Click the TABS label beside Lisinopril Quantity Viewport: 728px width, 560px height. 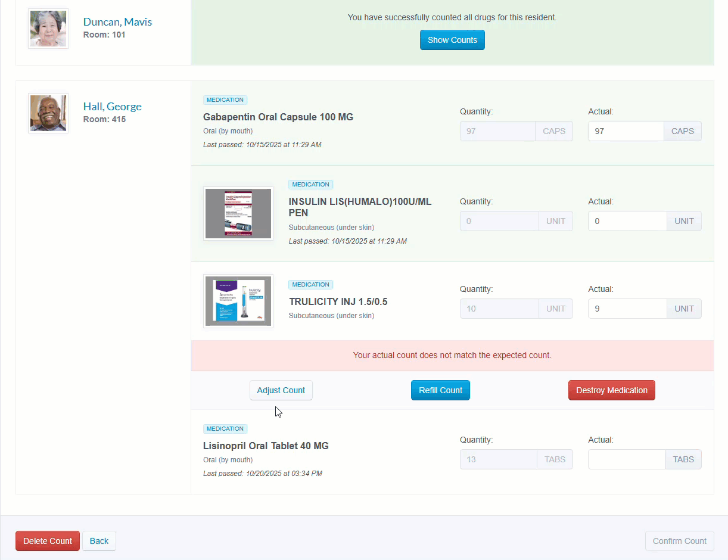coord(555,459)
